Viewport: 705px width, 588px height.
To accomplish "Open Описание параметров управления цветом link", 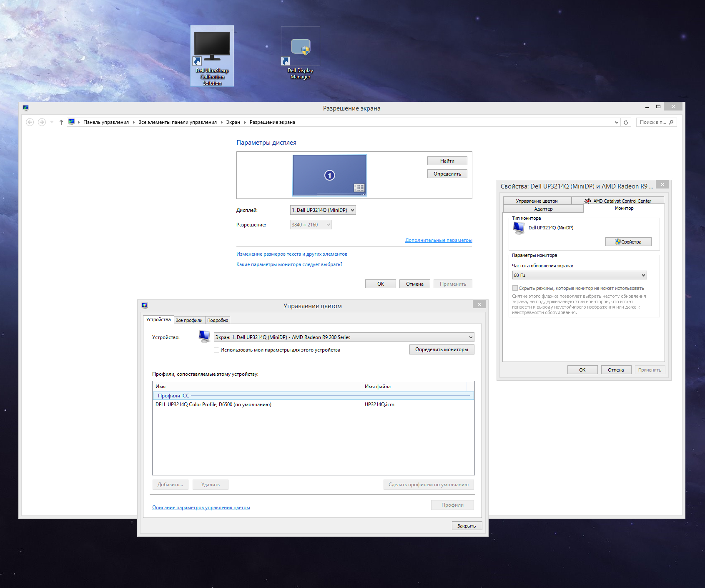I will tap(201, 508).
